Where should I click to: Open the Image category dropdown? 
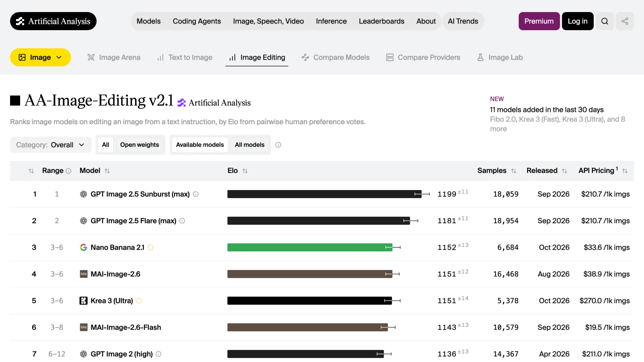tap(40, 57)
